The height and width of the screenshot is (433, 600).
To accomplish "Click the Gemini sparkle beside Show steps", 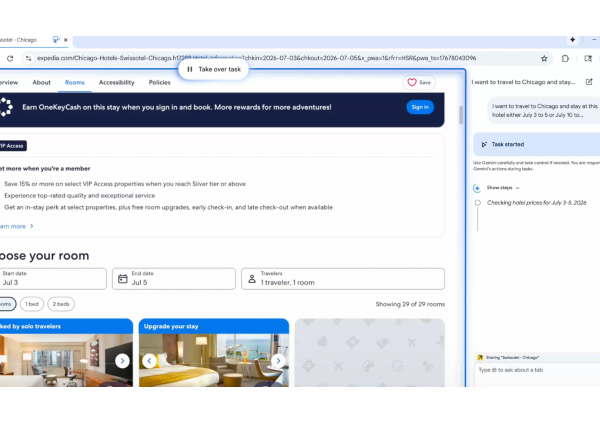I will pyautogui.click(x=477, y=188).
